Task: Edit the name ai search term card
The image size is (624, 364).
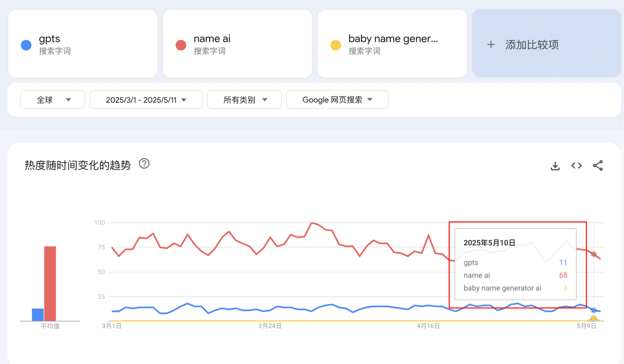Action: [x=237, y=44]
